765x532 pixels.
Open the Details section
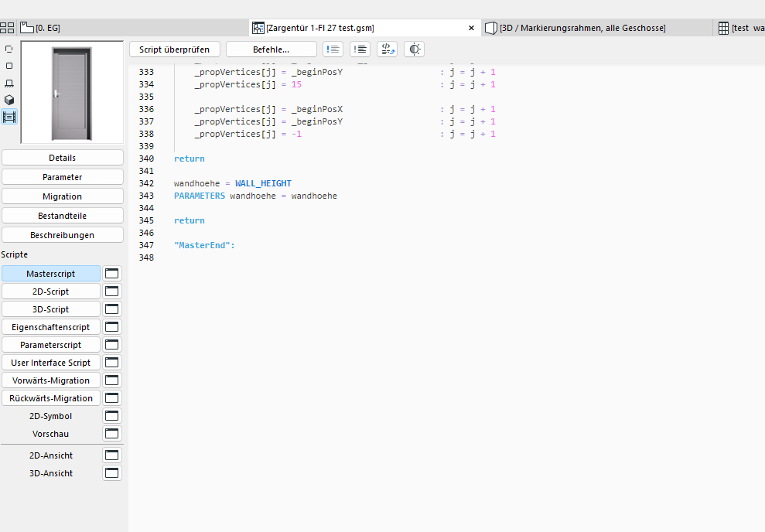pos(63,158)
